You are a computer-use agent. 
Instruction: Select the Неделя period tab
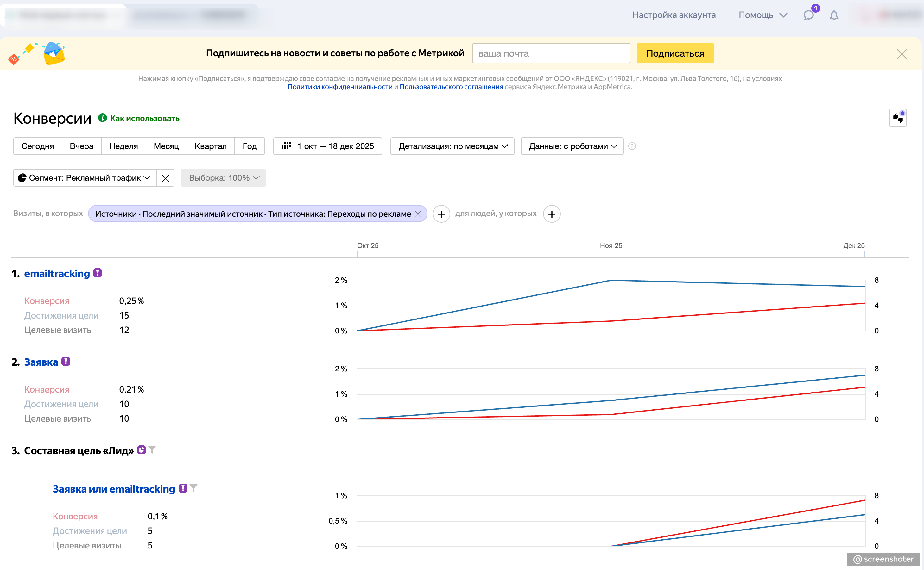pos(123,146)
